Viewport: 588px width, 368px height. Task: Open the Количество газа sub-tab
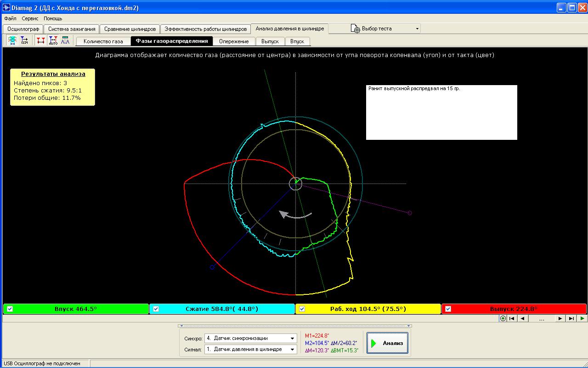click(103, 41)
